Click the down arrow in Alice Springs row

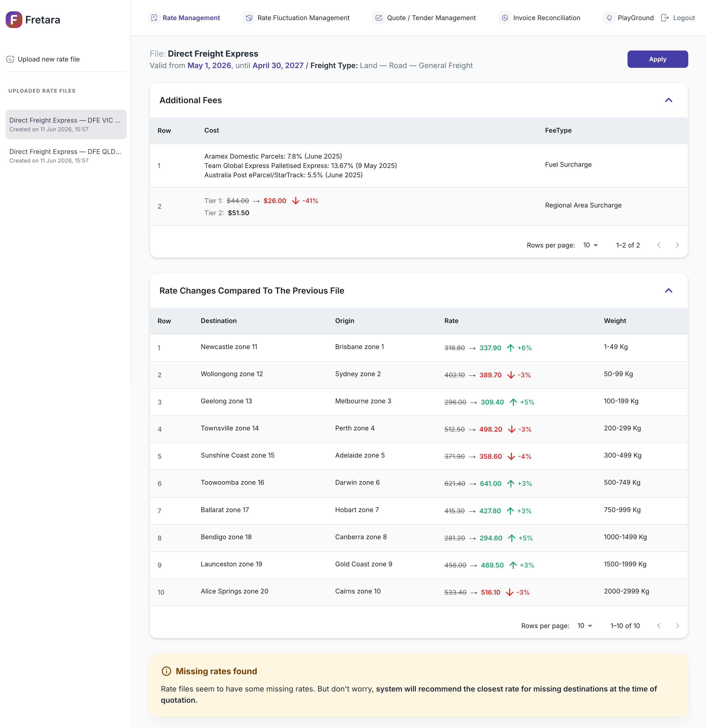click(x=509, y=592)
